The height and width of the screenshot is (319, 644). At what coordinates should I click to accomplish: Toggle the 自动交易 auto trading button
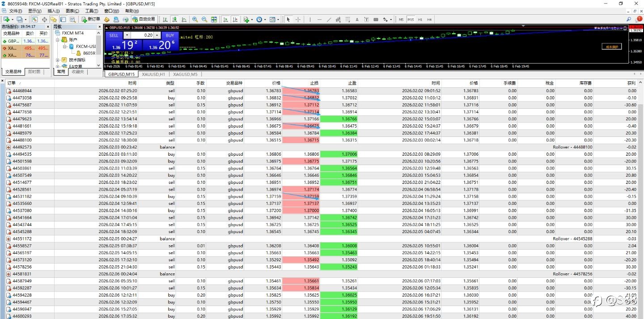144,20
